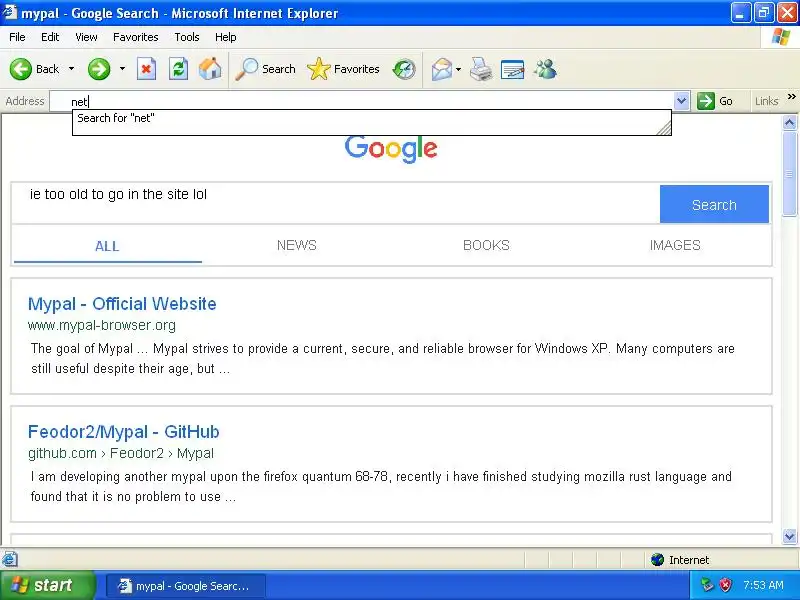Switch to the NEWS tab
This screenshot has height=600, width=800.
296,245
